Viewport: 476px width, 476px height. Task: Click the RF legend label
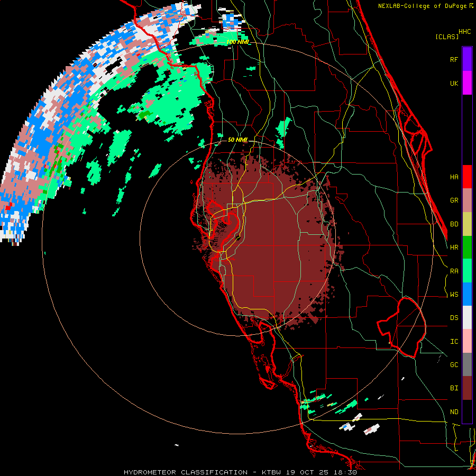(454, 59)
